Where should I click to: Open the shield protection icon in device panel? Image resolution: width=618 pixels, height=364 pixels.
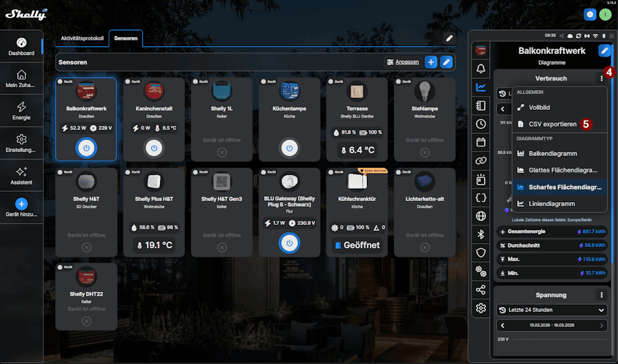[481, 252]
